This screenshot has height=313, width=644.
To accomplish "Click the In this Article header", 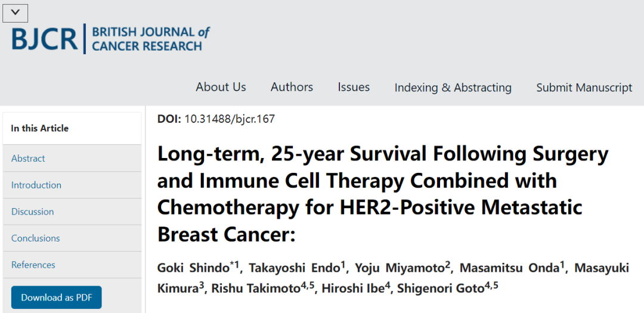I will [x=40, y=128].
